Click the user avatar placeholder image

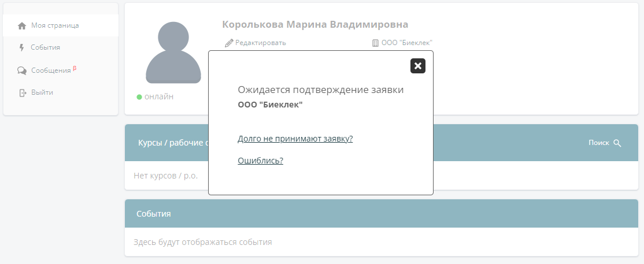pyautogui.click(x=173, y=53)
